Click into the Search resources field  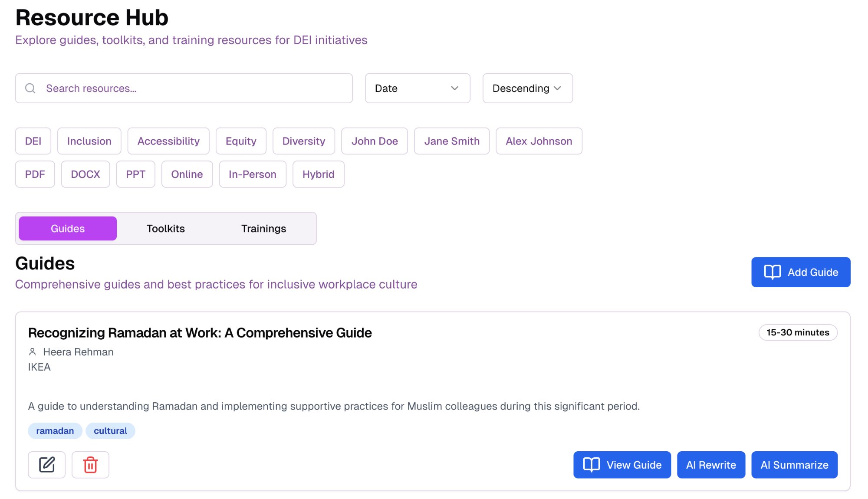pyautogui.click(x=195, y=89)
